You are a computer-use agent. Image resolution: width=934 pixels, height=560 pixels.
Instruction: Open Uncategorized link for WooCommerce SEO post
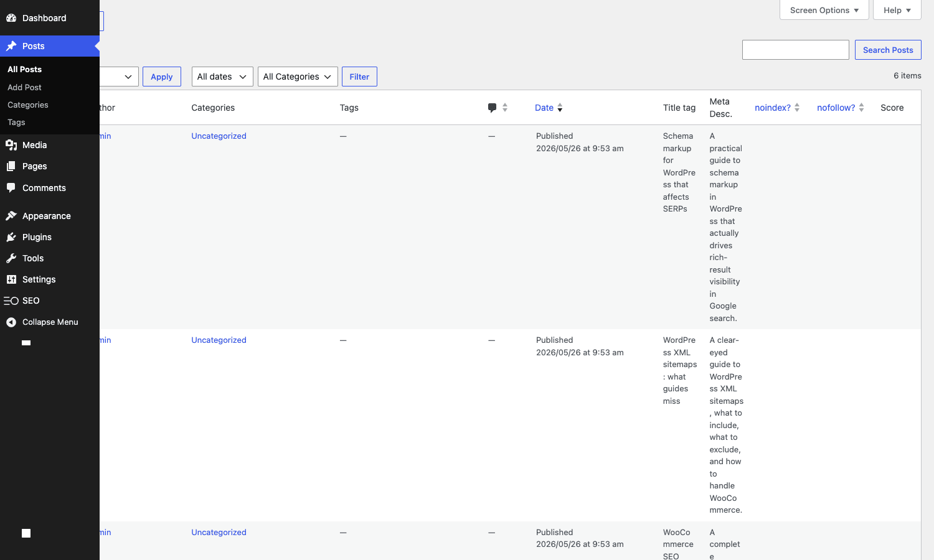click(x=219, y=532)
